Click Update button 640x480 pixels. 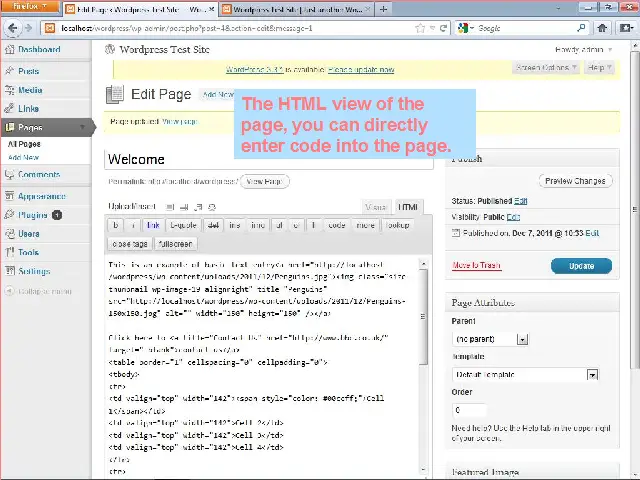point(581,266)
